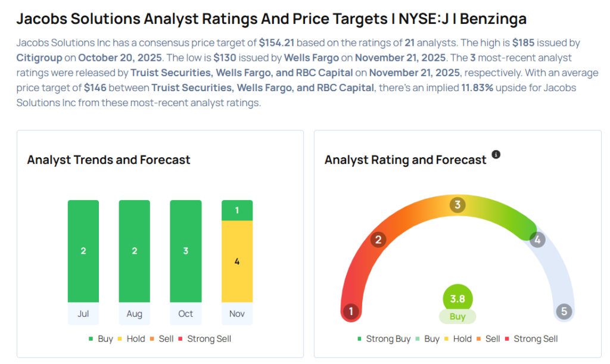Click the green 3.8 rating score circle
Viewport: 610px width, 364px height.
(457, 297)
